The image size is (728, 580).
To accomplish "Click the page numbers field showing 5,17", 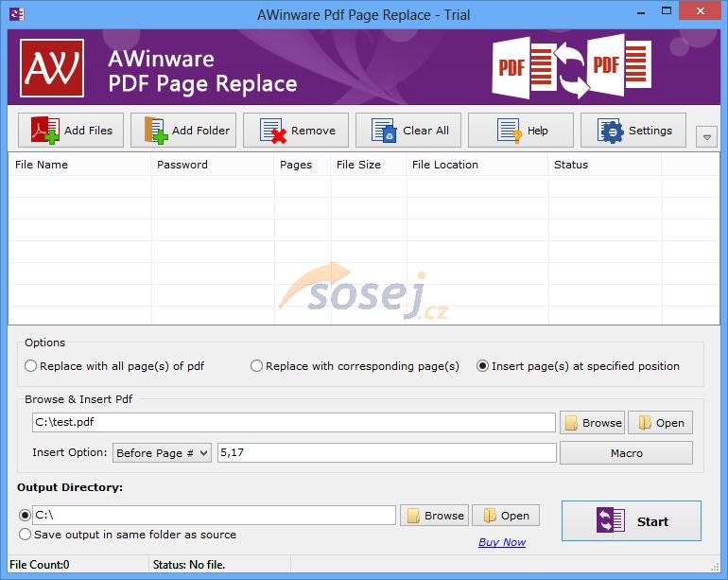I will (387, 452).
